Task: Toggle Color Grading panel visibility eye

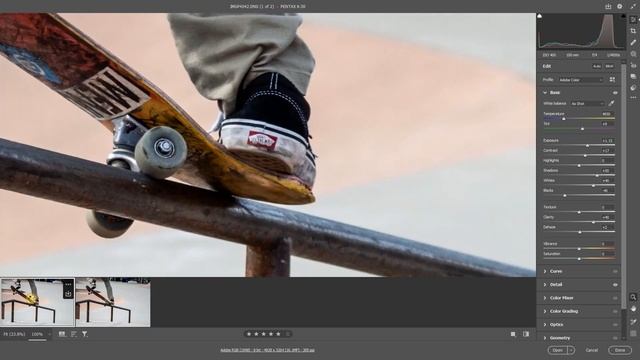Action: [615, 311]
